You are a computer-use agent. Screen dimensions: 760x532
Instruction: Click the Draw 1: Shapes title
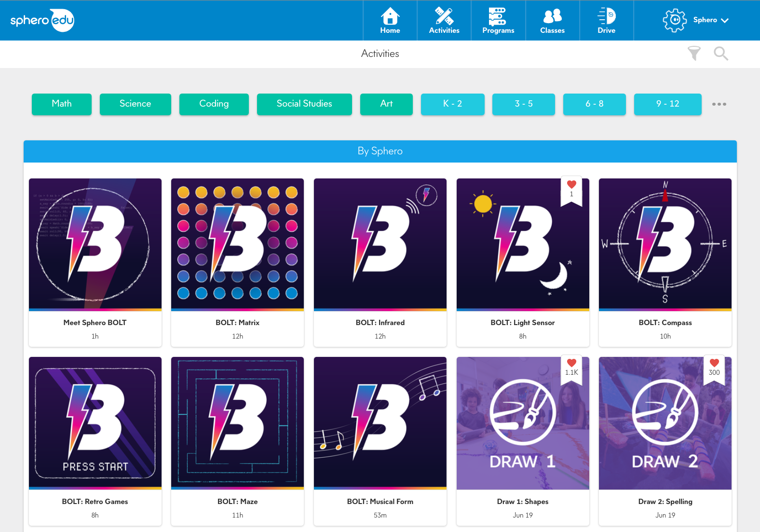pyautogui.click(x=523, y=502)
